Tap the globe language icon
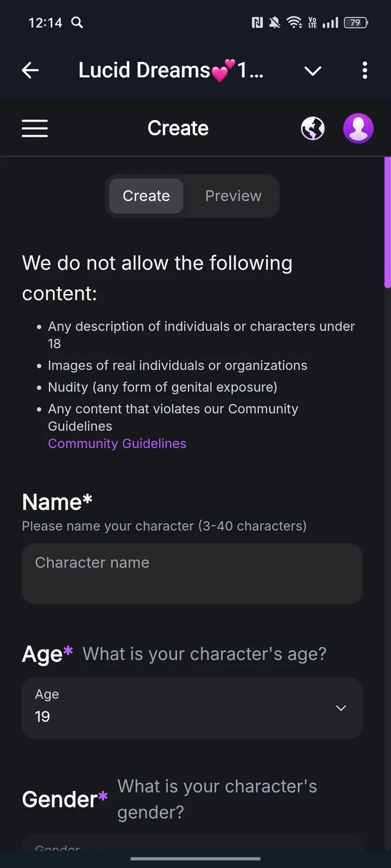Image resolution: width=391 pixels, height=868 pixels. tap(313, 129)
